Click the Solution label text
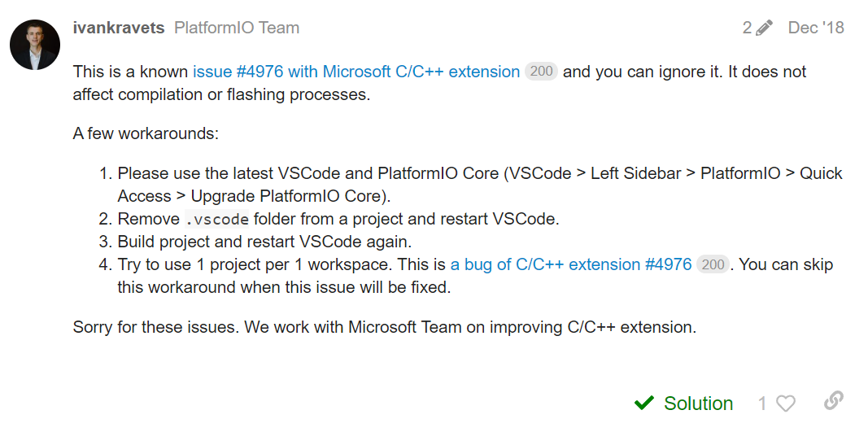The height and width of the screenshot is (432, 868). [x=698, y=404]
